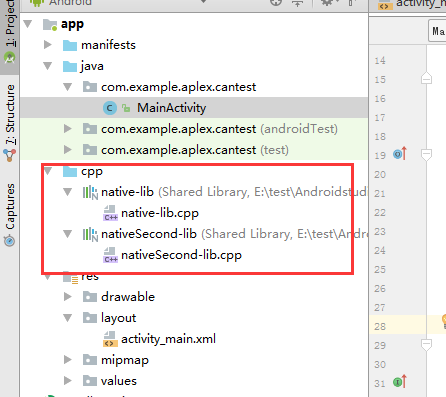Select the drawable folder label

tap(128, 297)
